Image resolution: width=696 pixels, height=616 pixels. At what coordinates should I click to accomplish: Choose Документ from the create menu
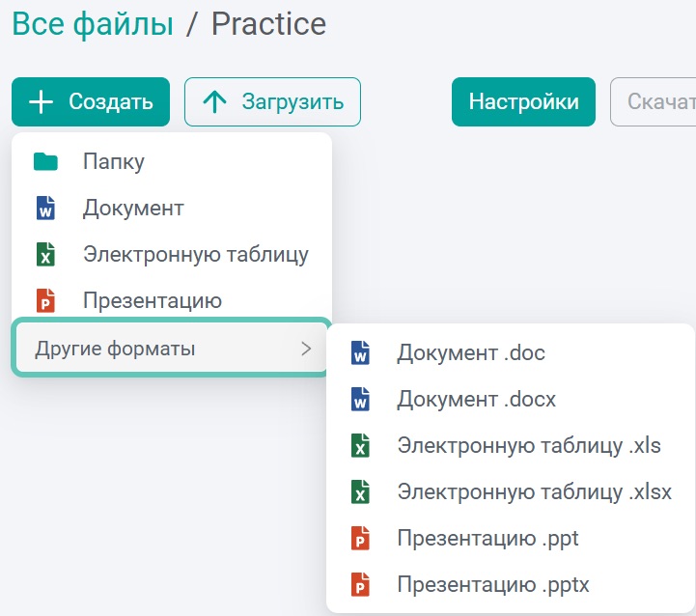[172, 208]
